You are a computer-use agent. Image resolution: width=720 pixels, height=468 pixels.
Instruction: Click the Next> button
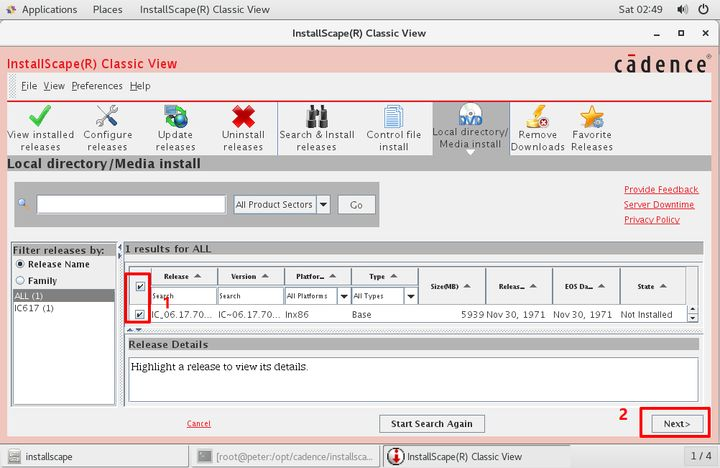[x=676, y=423]
